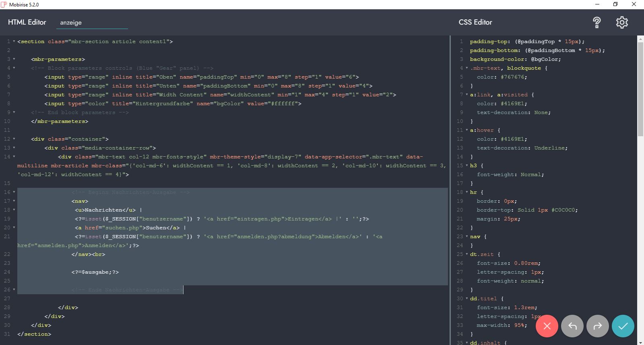Collapse the section tag on line 1
The image size is (644, 345).
click(x=14, y=42)
